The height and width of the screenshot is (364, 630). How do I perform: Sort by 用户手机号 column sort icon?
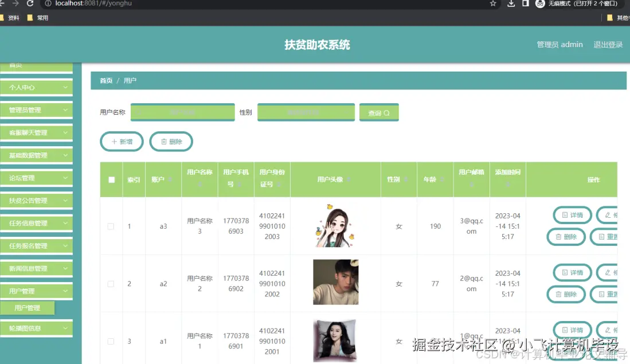[x=239, y=184]
